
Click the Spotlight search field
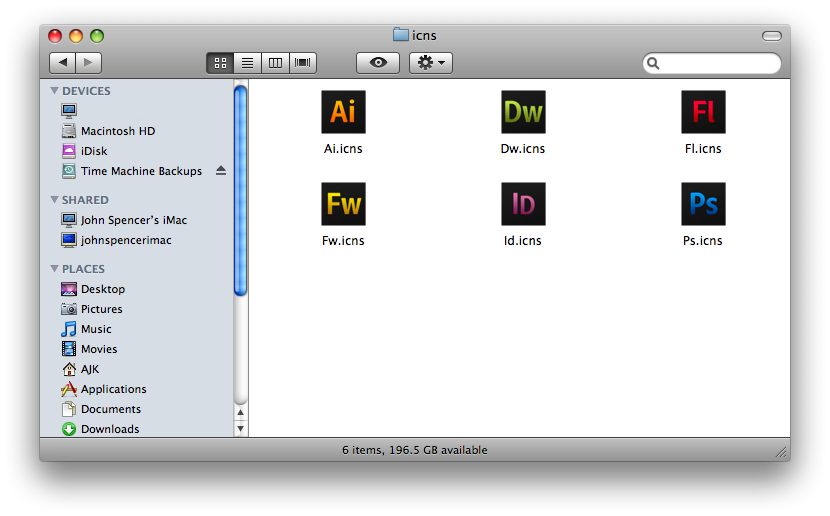(711, 64)
